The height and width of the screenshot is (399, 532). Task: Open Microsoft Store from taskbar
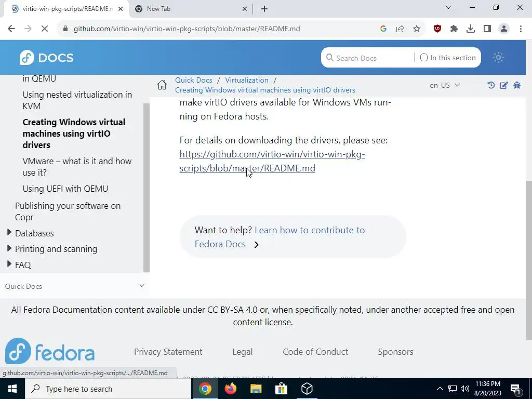pos(281,389)
